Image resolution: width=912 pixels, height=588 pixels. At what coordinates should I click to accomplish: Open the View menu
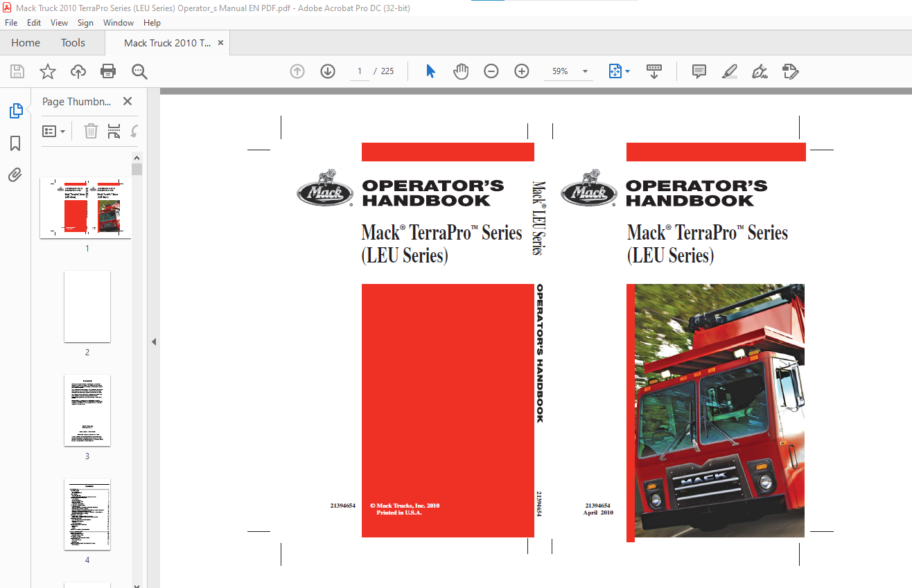[60, 23]
